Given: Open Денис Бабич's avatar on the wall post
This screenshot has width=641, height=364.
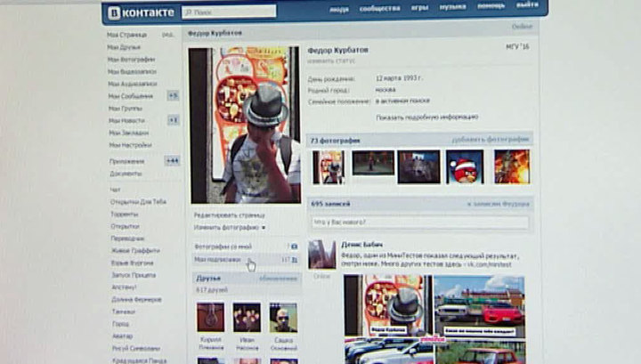Looking at the screenshot, I should [321, 255].
